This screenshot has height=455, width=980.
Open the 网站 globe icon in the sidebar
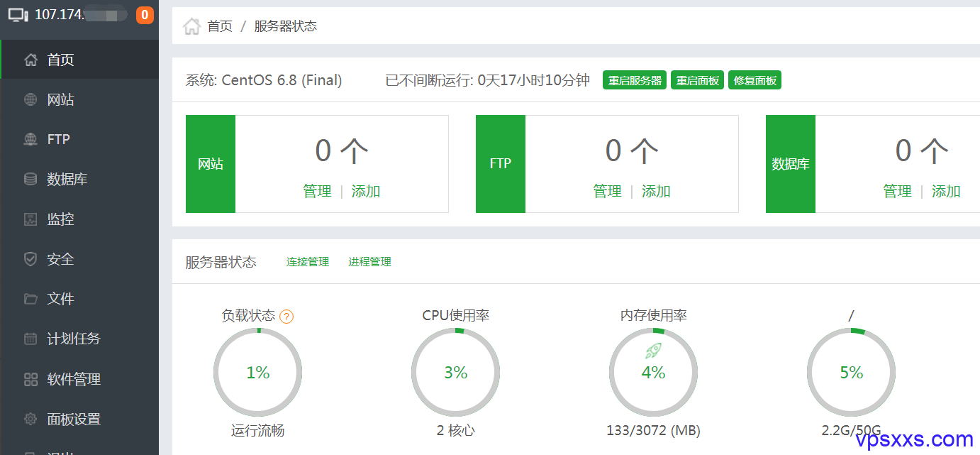[x=30, y=99]
